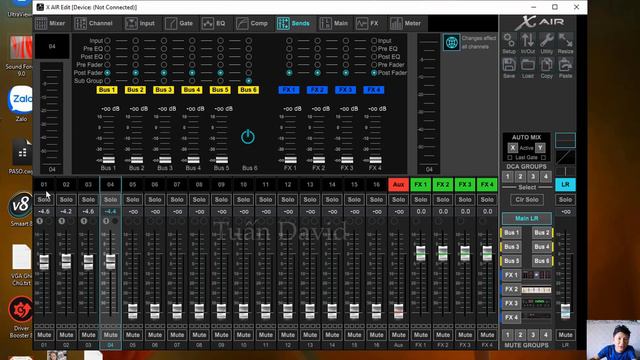640x360 pixels.
Task: Mute channel 02
Action: [66, 335]
